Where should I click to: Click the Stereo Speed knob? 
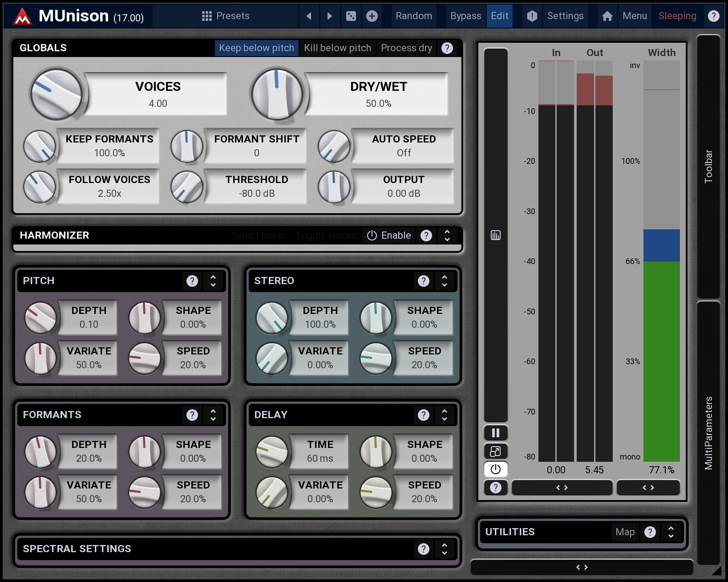click(376, 358)
